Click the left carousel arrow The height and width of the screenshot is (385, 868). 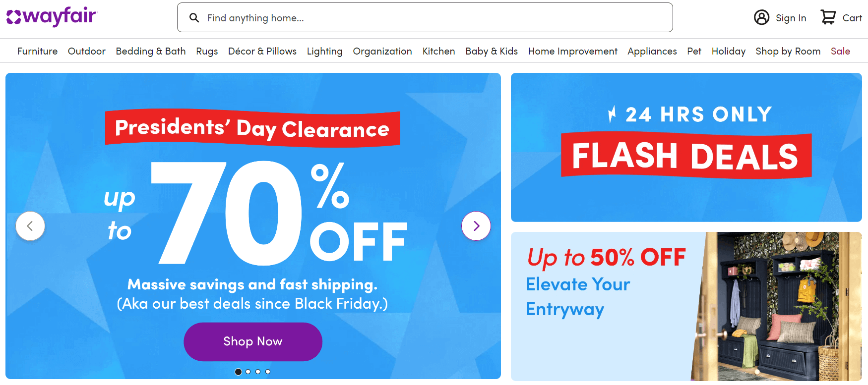(x=30, y=226)
